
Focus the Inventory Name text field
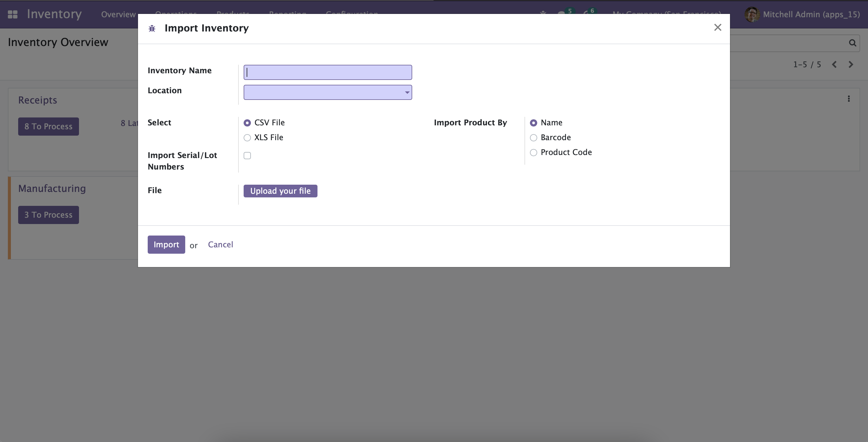(327, 72)
